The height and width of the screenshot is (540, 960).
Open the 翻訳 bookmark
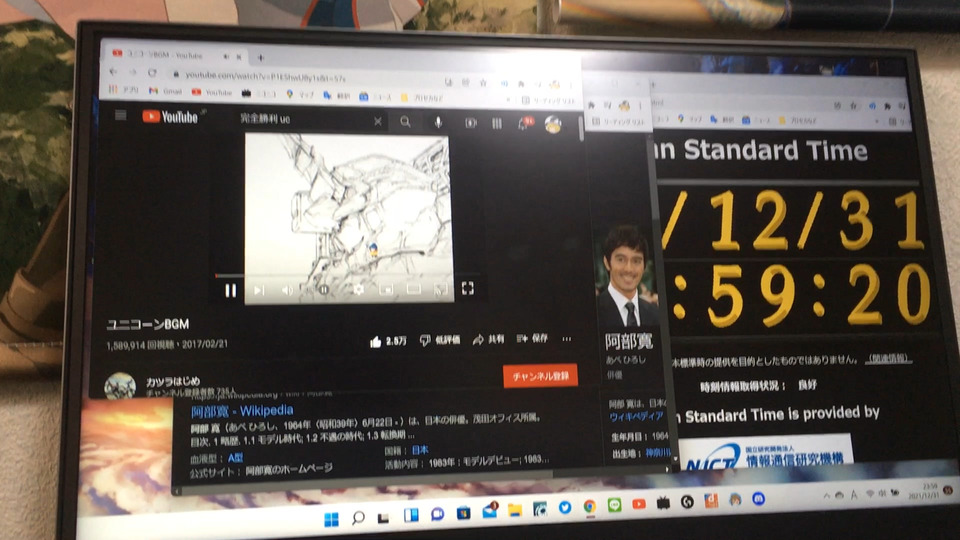tap(336, 96)
